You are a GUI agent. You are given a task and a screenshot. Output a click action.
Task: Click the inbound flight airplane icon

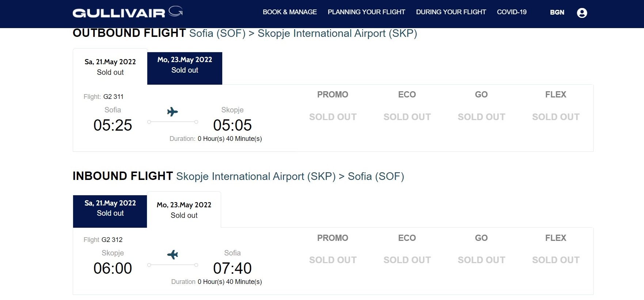tap(173, 254)
